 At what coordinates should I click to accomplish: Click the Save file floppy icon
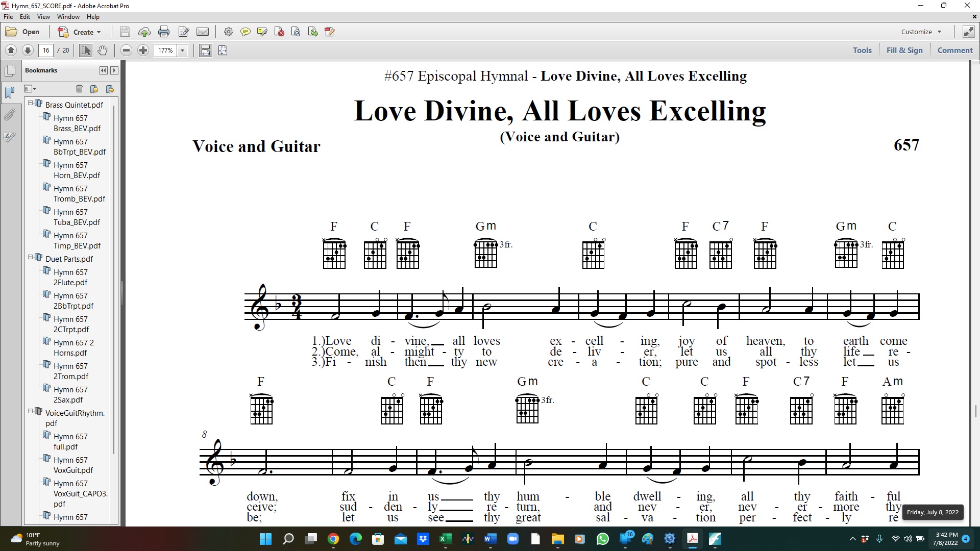tap(125, 32)
